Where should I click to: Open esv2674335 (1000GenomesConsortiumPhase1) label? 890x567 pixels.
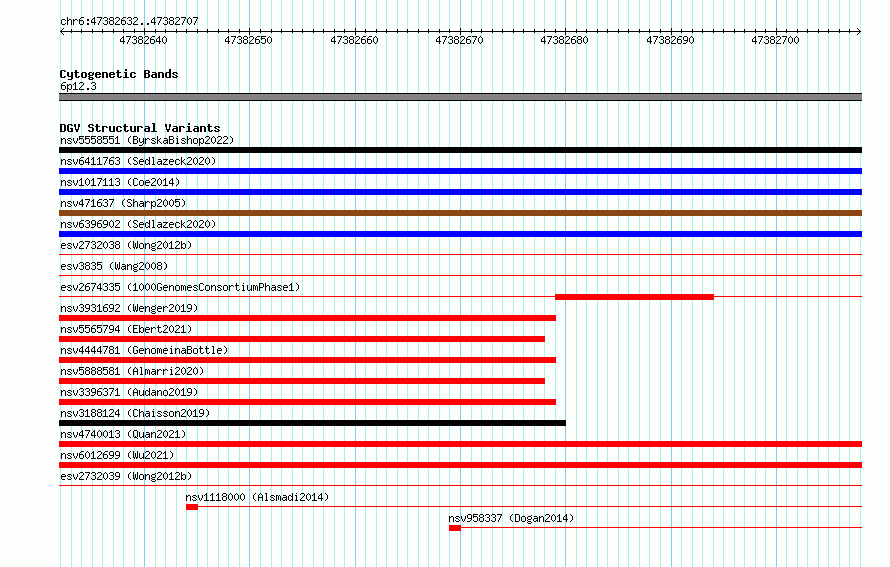pos(180,287)
